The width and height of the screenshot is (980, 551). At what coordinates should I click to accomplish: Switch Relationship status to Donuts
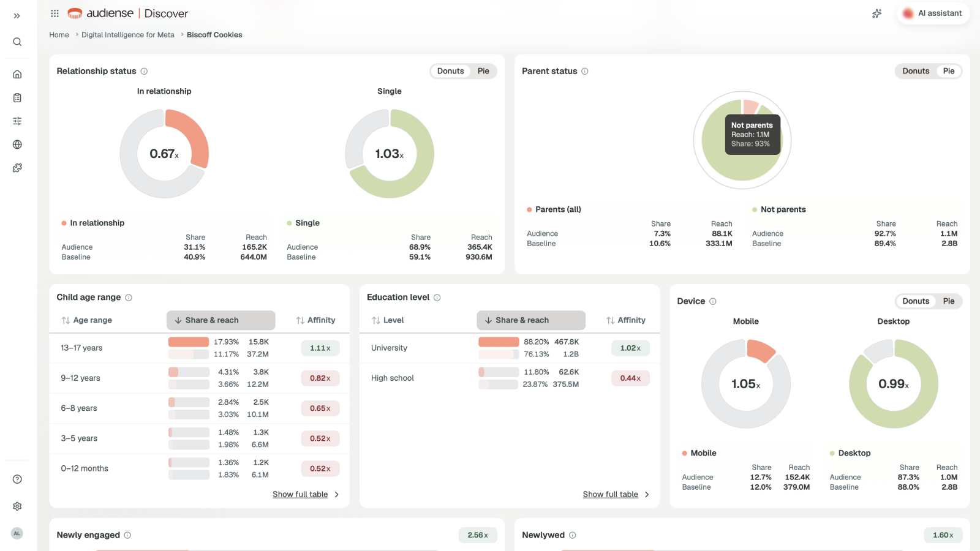(450, 71)
